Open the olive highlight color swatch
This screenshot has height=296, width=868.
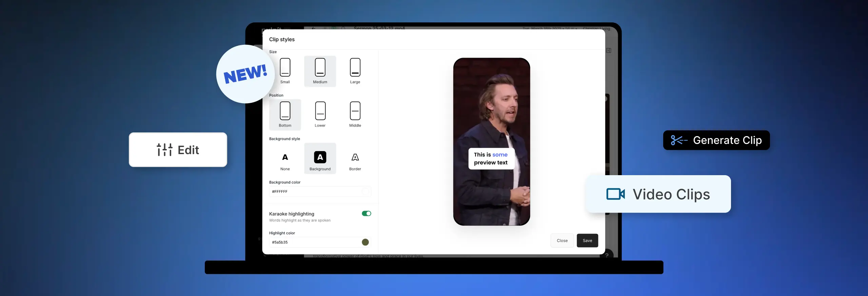tap(365, 242)
